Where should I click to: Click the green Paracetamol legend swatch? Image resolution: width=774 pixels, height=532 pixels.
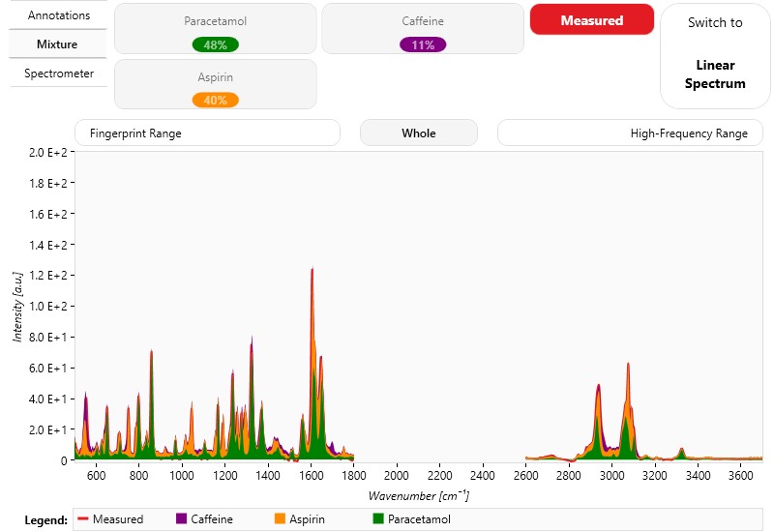pos(378,519)
